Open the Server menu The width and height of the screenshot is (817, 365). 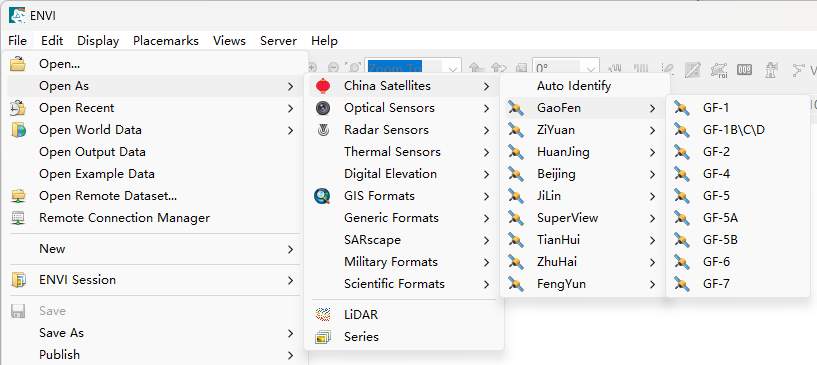coord(278,41)
